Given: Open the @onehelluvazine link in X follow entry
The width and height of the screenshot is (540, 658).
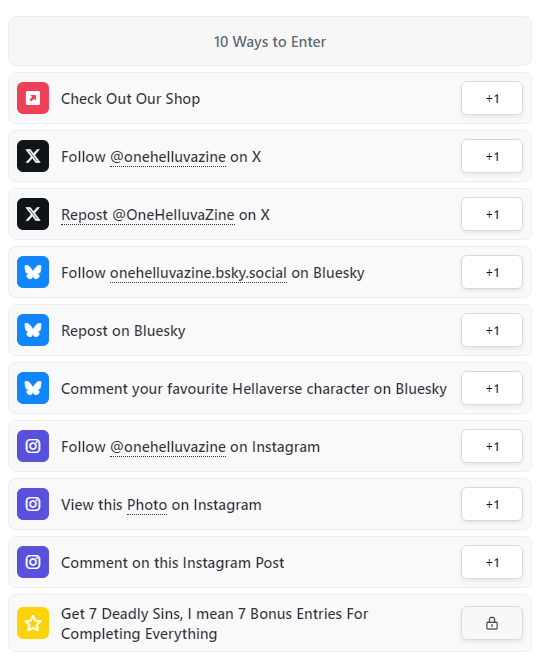Looking at the screenshot, I should pos(168,157).
